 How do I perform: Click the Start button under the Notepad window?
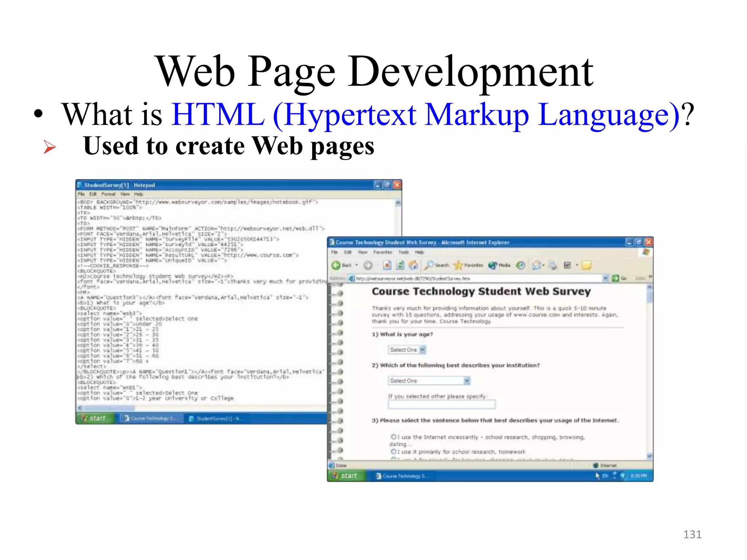point(94,418)
